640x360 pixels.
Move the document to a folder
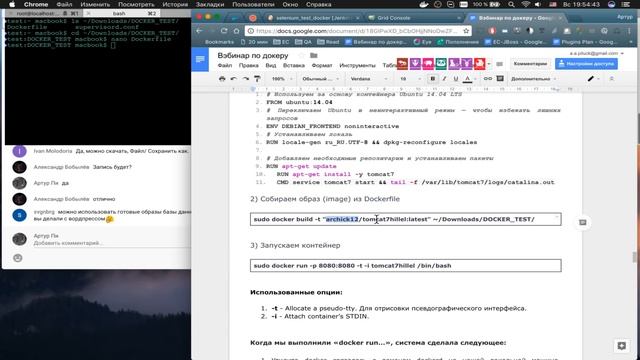pyautogui.click(x=313, y=56)
